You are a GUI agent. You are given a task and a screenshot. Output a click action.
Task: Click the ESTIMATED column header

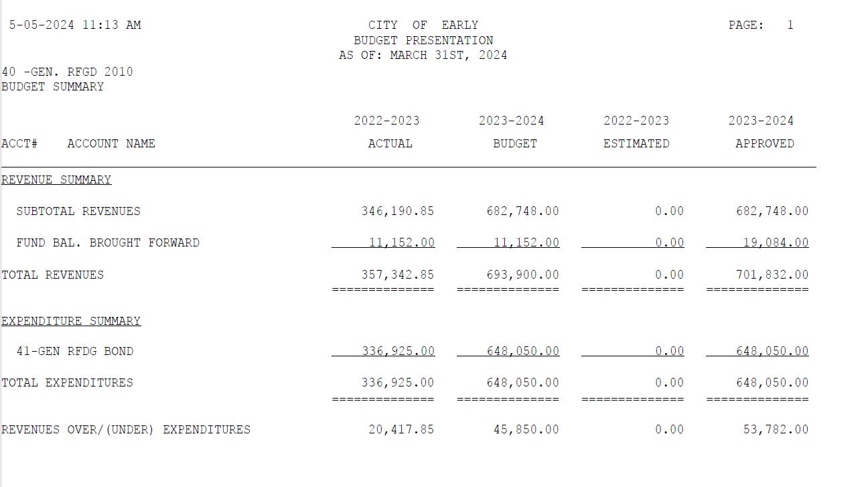pos(636,143)
